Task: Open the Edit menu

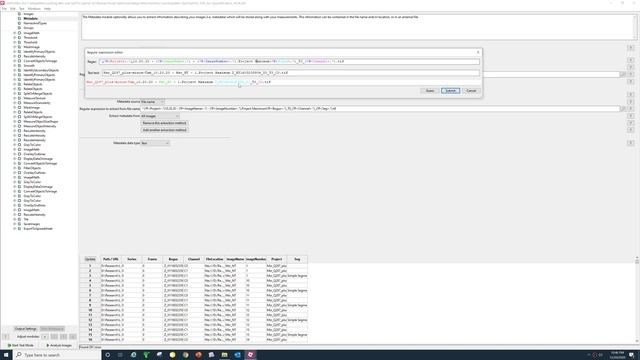Action: (x=13, y=9)
